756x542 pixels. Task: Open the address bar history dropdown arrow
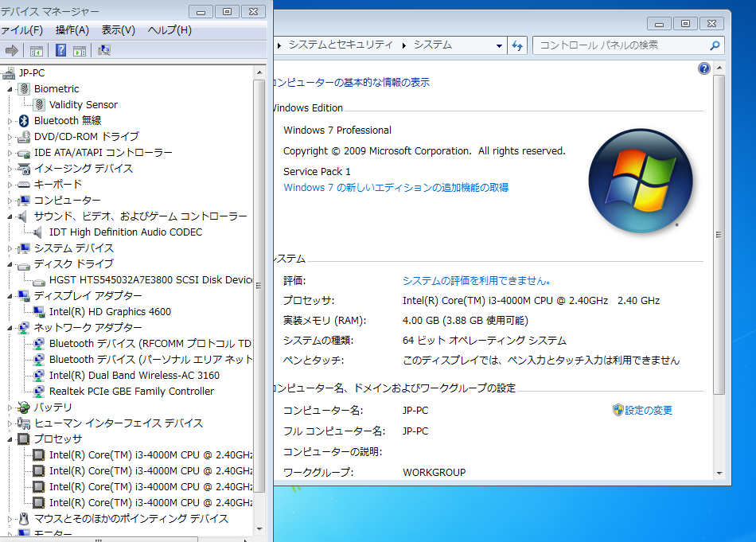pos(499,46)
